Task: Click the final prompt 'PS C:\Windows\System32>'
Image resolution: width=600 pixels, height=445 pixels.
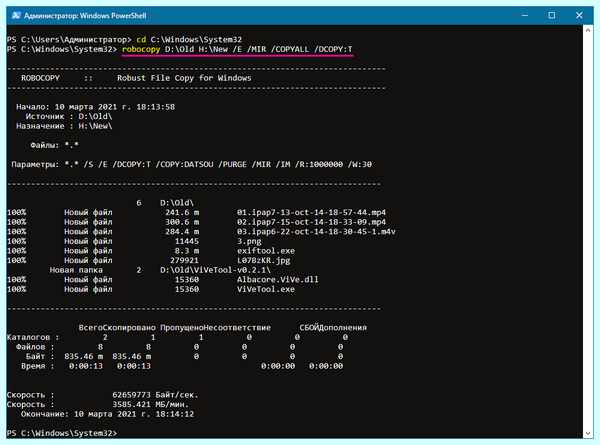Action: pyautogui.click(x=62, y=433)
